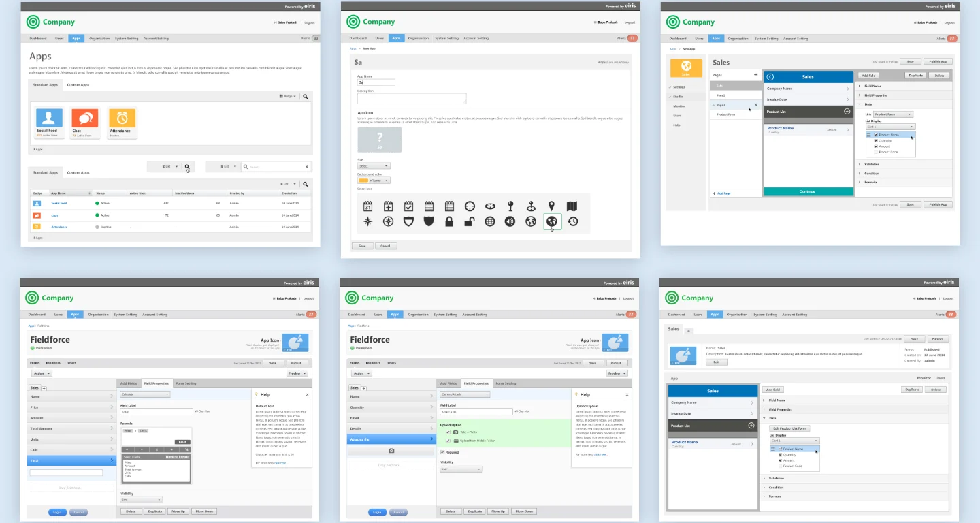Image resolution: width=980 pixels, height=523 pixels.
Task: Pick the calendar plus icon in New App
Action: (389, 206)
